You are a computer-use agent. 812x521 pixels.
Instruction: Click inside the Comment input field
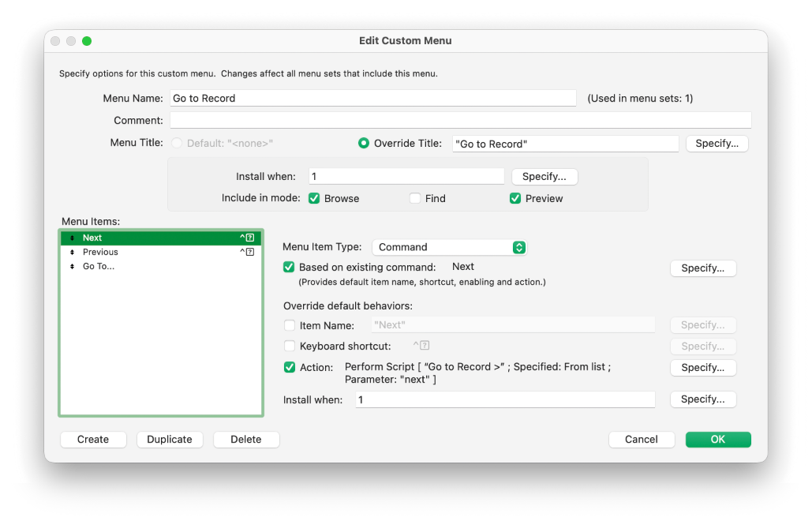coord(458,119)
